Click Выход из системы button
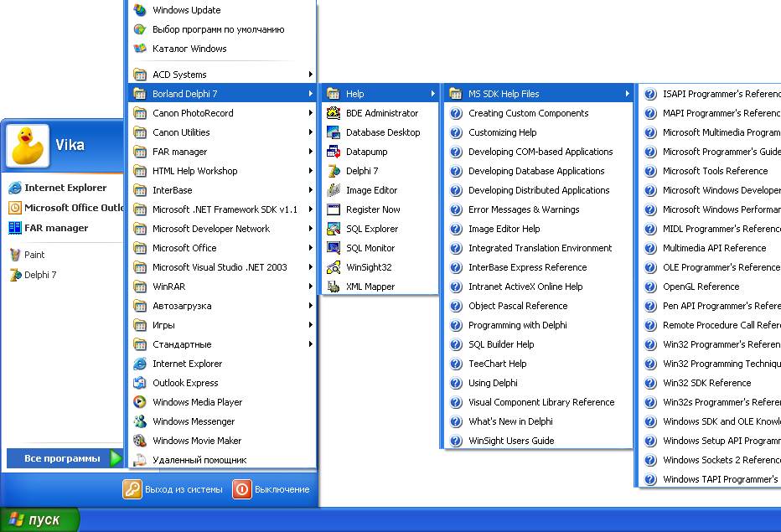 point(173,489)
